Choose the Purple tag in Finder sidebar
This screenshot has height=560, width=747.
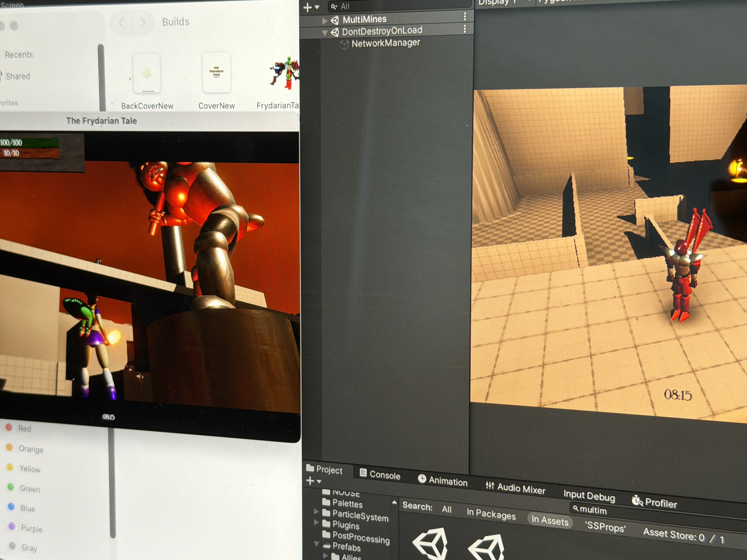coord(26,528)
